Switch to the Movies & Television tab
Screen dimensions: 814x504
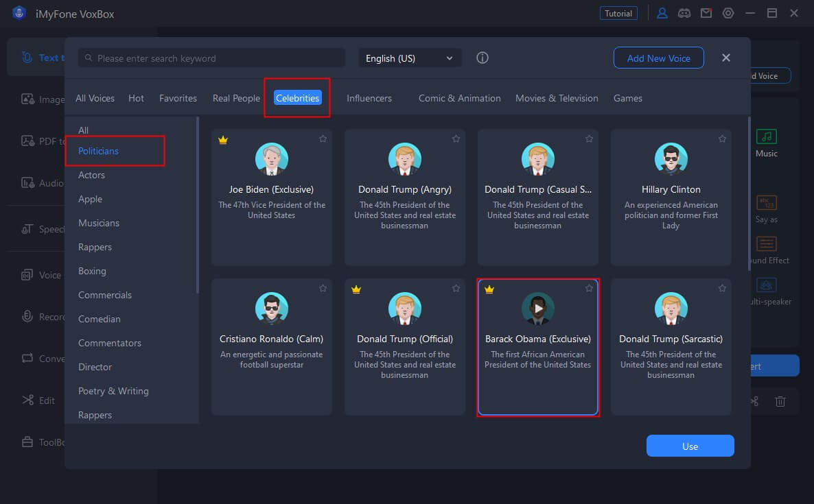click(x=557, y=98)
